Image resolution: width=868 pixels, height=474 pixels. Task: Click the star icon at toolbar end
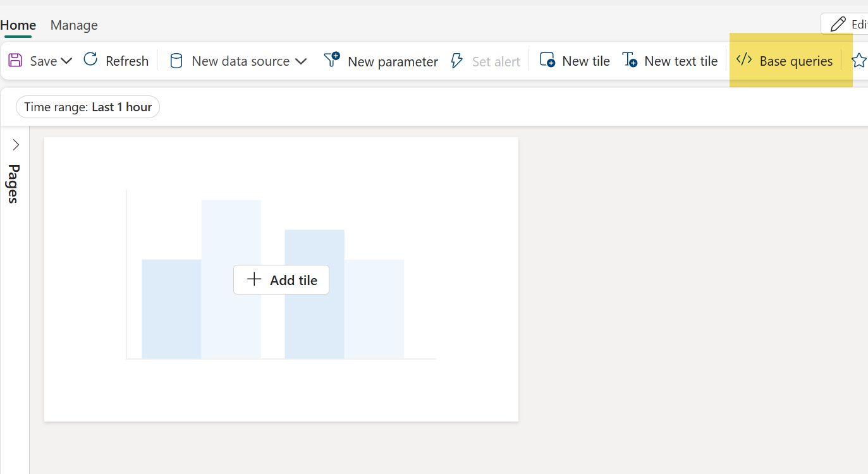click(x=859, y=61)
